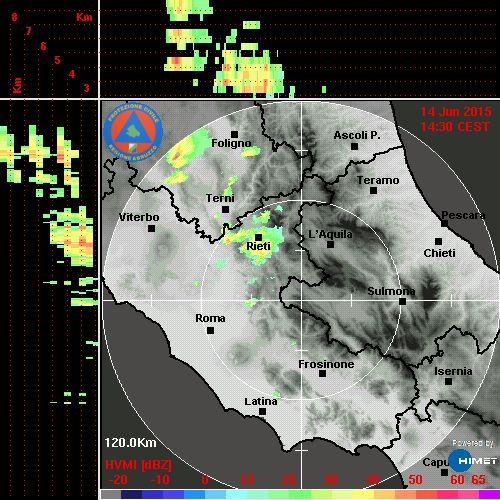The width and height of the screenshot is (500, 500).
Task: Click the Sulmona label
Action: [x=391, y=291]
